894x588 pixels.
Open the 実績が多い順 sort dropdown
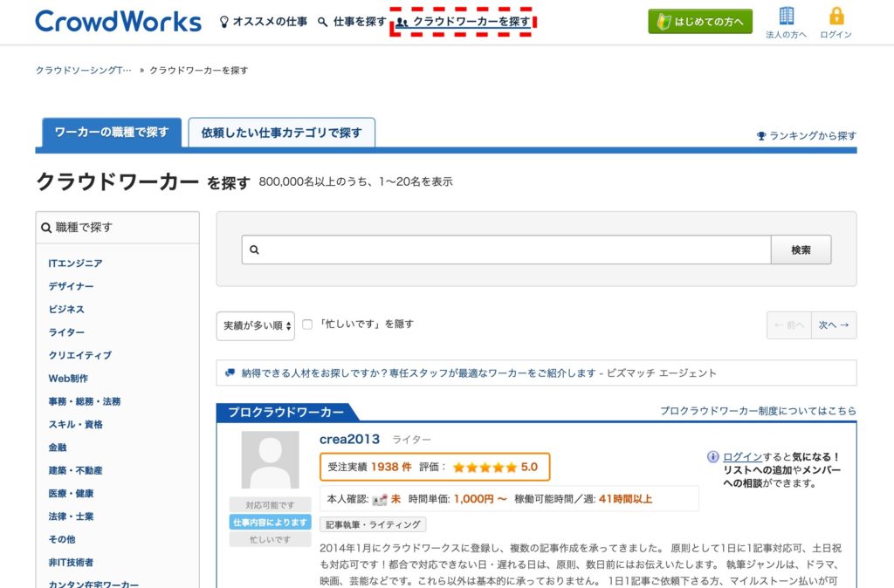tap(256, 326)
